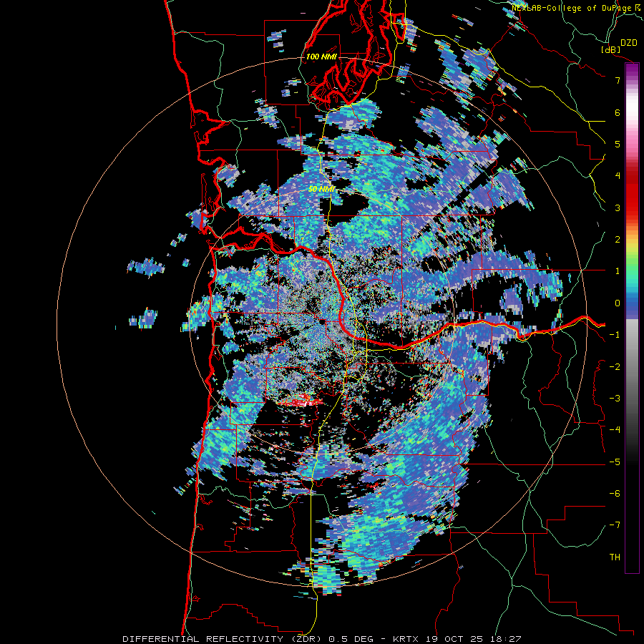Screen dimensions: 644x644
Task: Click the "1" value on the color scale
Action: [618, 271]
